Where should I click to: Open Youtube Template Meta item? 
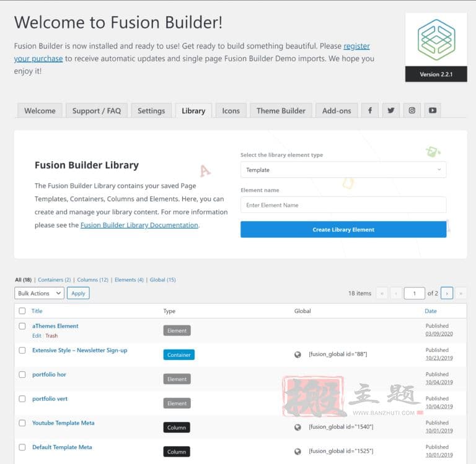click(x=63, y=423)
